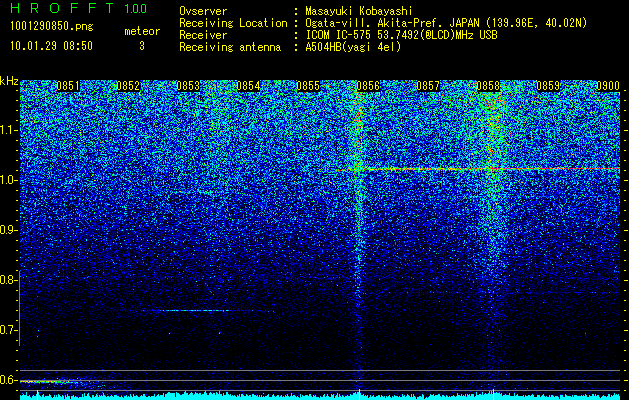
Task: Click the 'Receiver' field label
Action: 203,35
